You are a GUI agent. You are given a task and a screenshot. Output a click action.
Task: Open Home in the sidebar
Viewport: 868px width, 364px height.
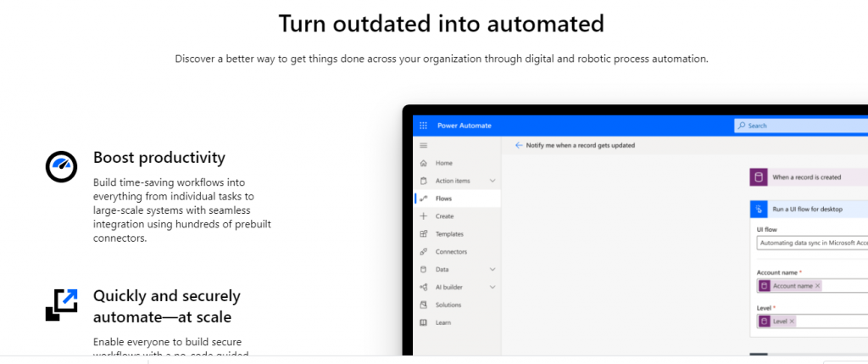pos(457,163)
